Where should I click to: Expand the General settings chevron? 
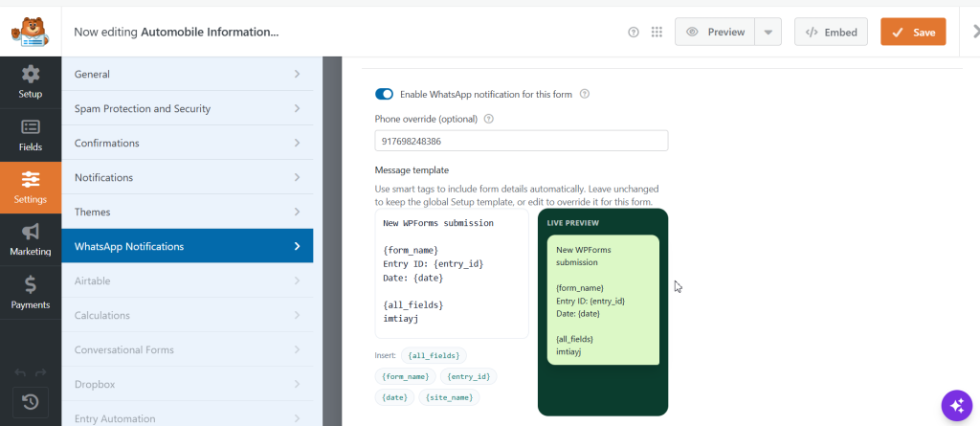coord(297,74)
